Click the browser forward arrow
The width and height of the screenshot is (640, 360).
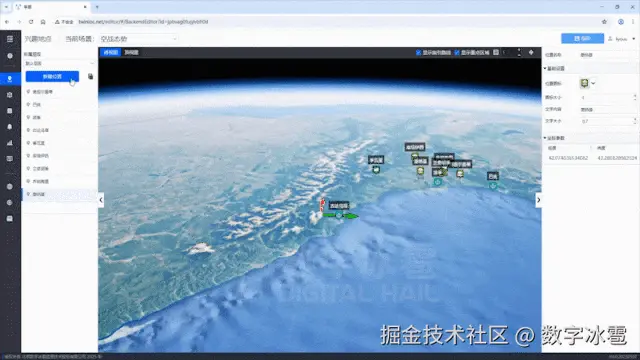(x=19, y=22)
